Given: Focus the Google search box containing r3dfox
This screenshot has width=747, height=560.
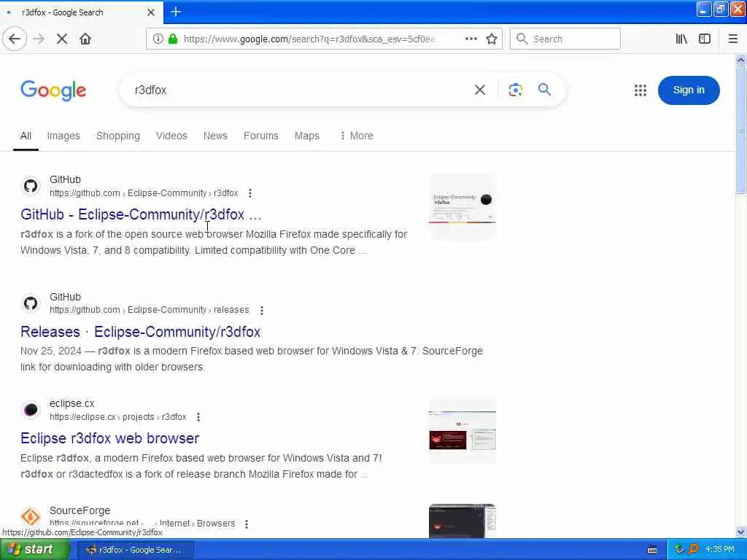Looking at the screenshot, I should tap(300, 90).
